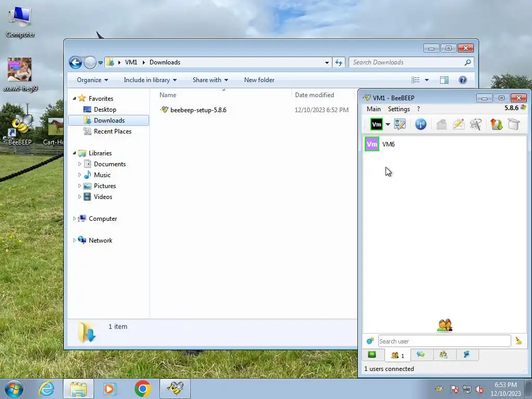This screenshot has width=532, height=399.
Task: Click the grayed envelope message icon in BeeBEEP
Action: point(442,124)
